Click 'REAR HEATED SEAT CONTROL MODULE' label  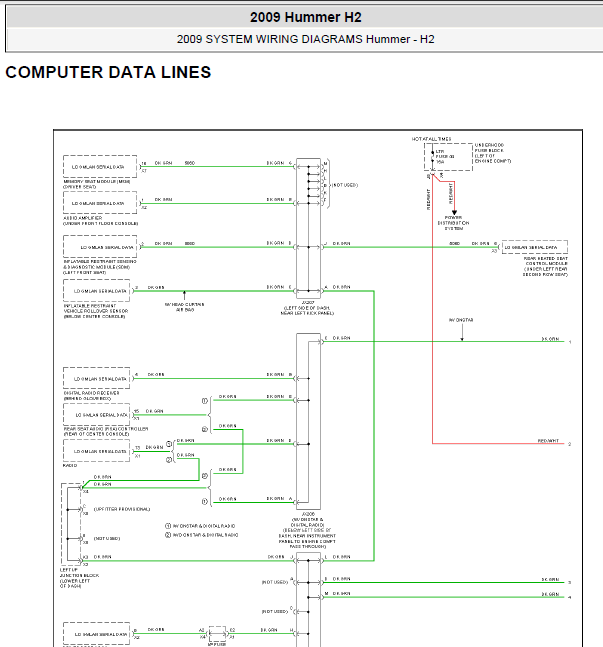tap(546, 261)
